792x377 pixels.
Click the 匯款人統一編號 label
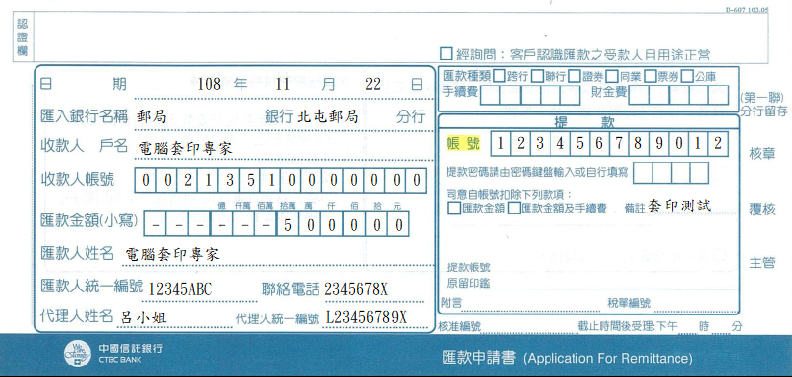[x=91, y=286]
